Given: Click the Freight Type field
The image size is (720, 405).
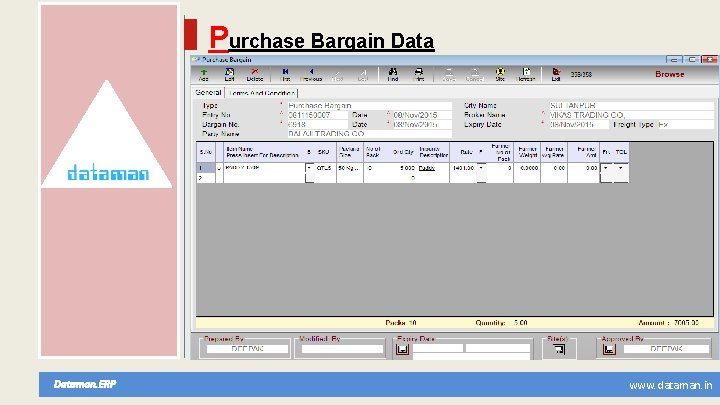Looking at the screenshot, I should (x=686, y=124).
